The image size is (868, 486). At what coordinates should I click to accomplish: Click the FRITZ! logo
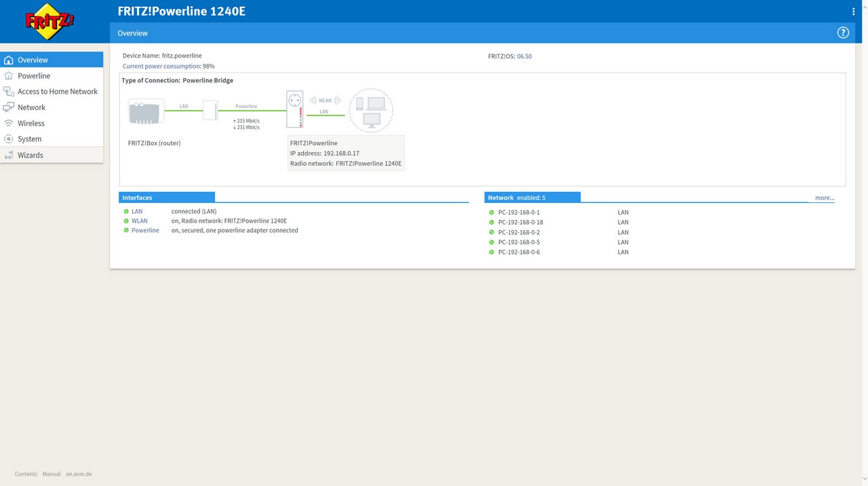pos(50,22)
